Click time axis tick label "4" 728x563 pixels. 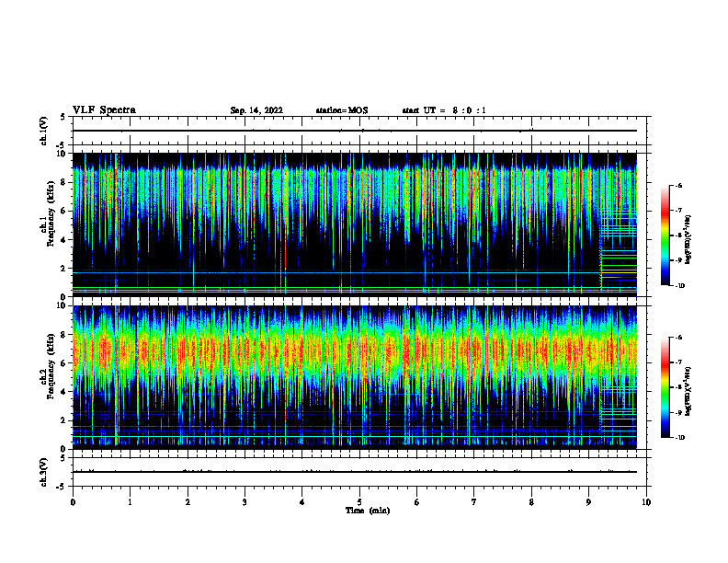[x=302, y=502]
